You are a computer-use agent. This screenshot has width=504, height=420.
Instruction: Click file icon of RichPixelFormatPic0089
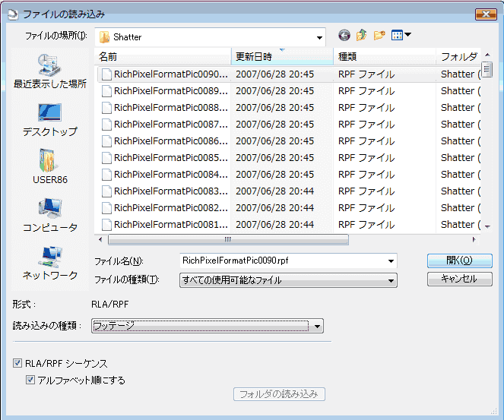[x=106, y=91]
